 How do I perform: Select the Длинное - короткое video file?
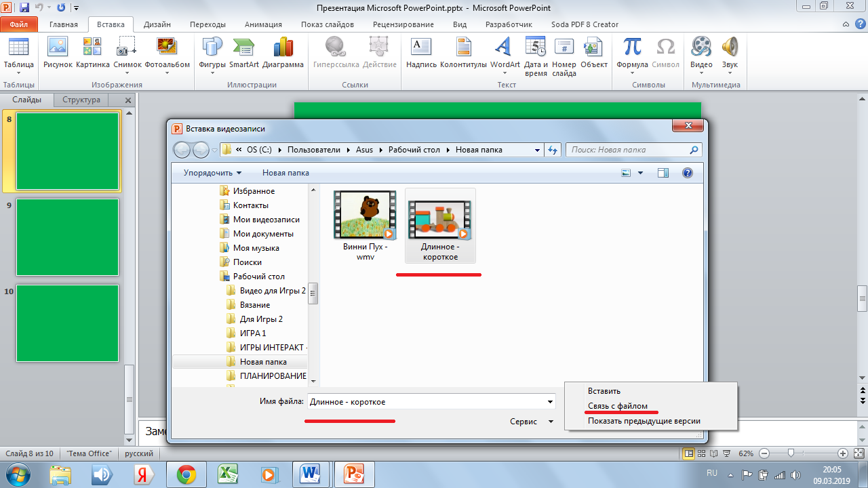click(439, 226)
